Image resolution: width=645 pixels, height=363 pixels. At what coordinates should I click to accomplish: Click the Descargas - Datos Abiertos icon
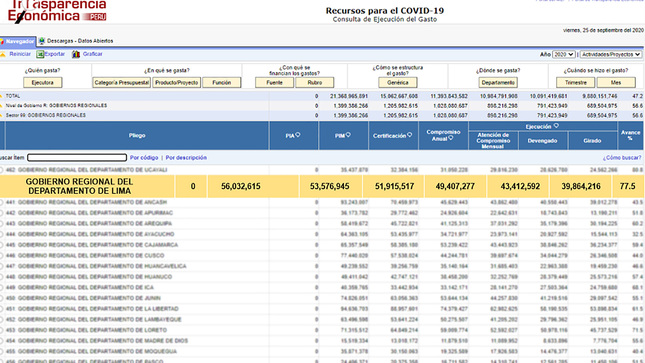coord(42,41)
